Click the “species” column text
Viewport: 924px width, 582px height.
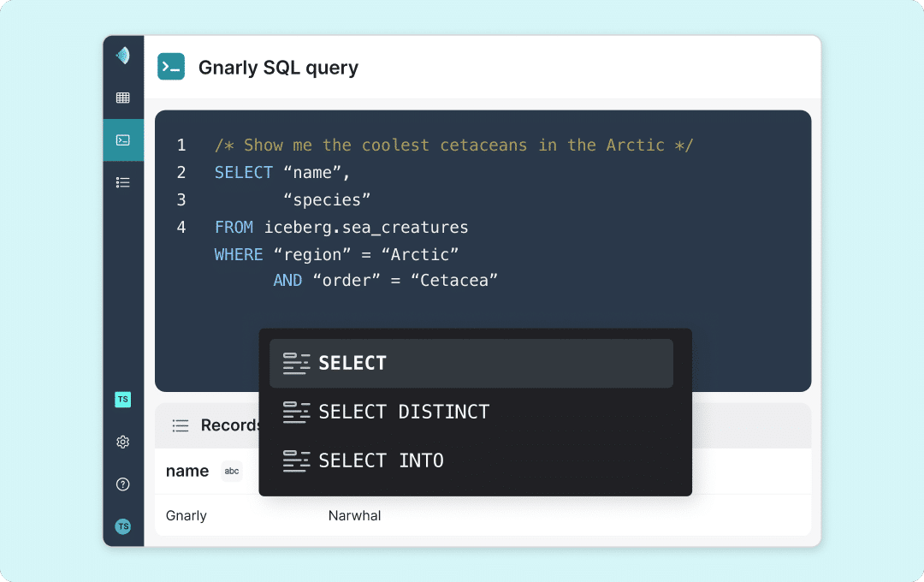coord(327,200)
